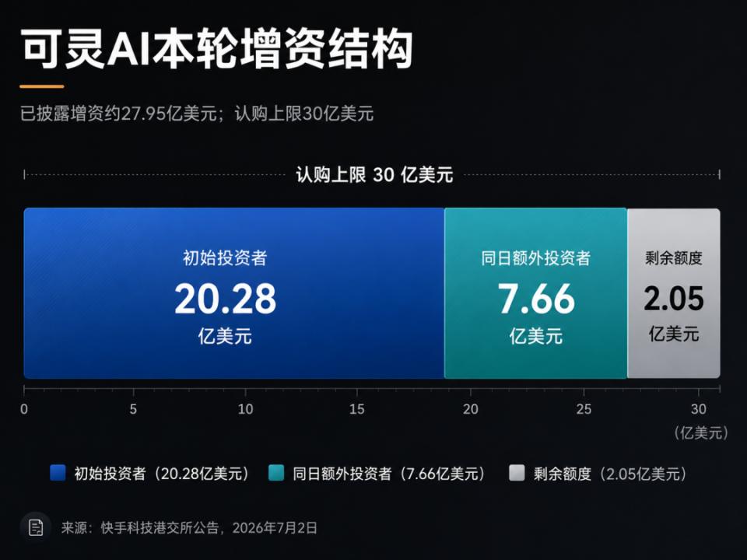Click axis tick label 25

click(x=584, y=409)
